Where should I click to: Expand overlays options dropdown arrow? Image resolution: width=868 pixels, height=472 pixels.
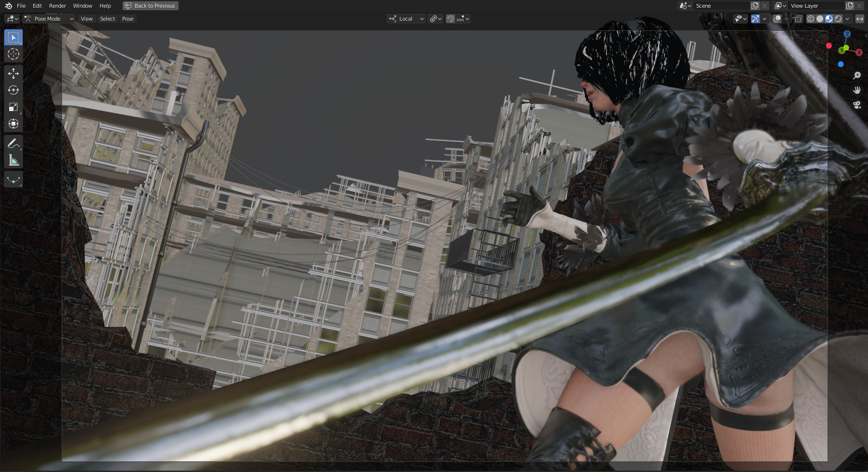[x=786, y=19]
